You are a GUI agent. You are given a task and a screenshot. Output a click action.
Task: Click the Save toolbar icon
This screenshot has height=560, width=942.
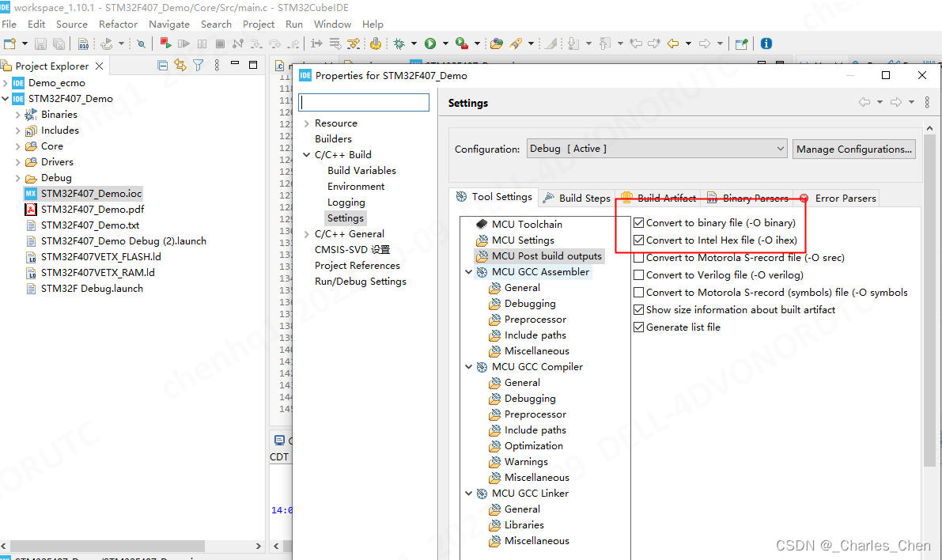(40, 44)
